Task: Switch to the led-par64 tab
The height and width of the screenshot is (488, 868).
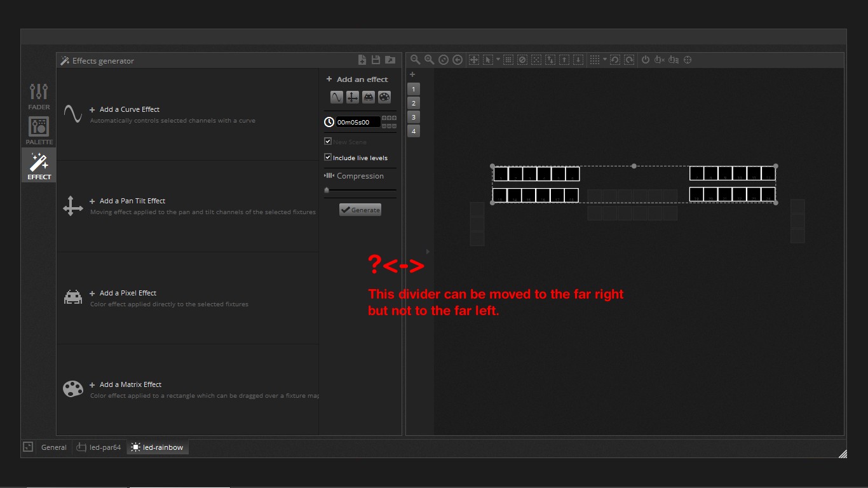Action: (99, 447)
